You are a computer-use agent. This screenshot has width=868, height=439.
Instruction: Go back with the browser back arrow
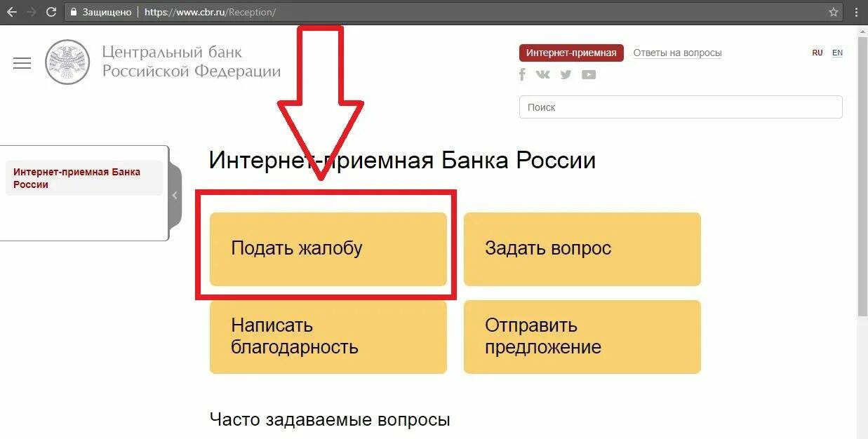tap(11, 12)
